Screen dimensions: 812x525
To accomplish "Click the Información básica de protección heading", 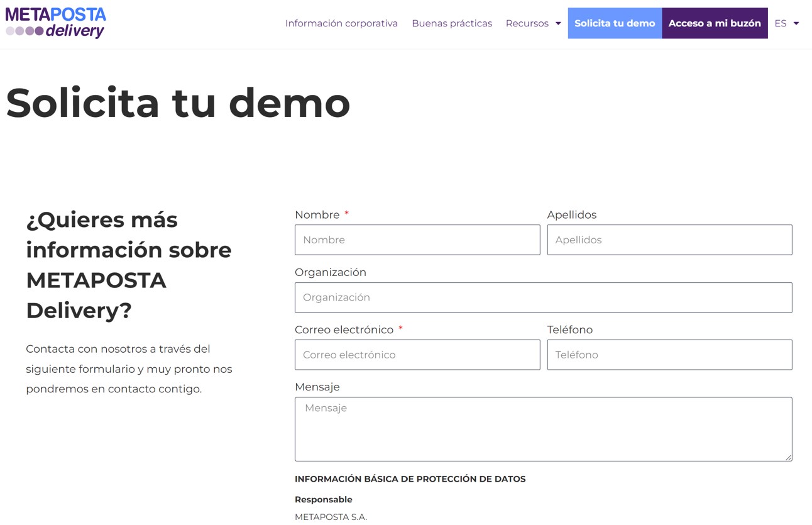I will coord(410,479).
